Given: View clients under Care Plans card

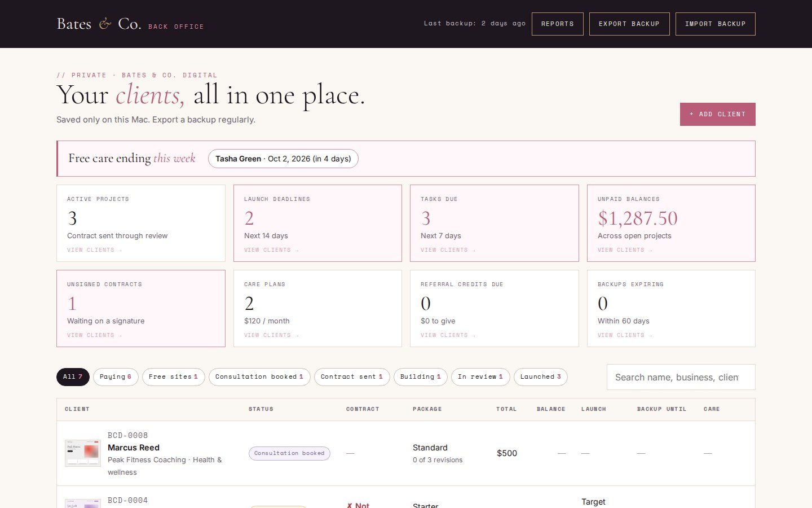Looking at the screenshot, I should [272, 335].
